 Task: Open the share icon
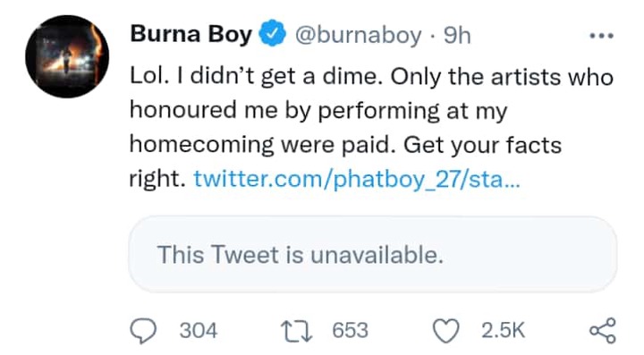tap(603, 330)
